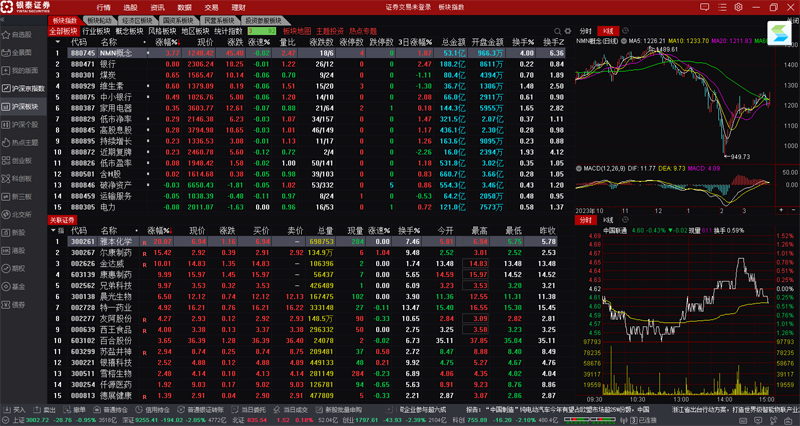Open the 热点专题 link
The width and height of the screenshot is (800, 426).
pos(363,31)
